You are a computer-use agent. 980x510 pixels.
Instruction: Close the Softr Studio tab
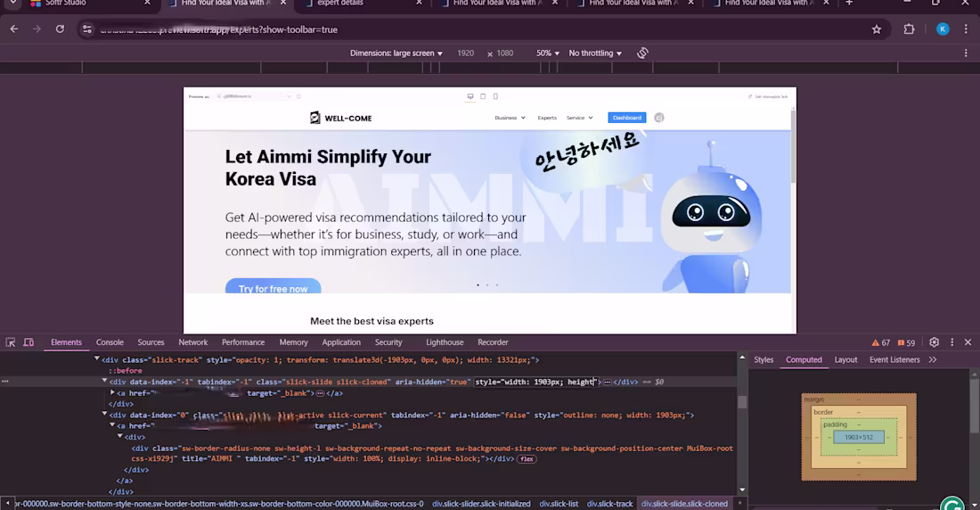click(x=148, y=4)
